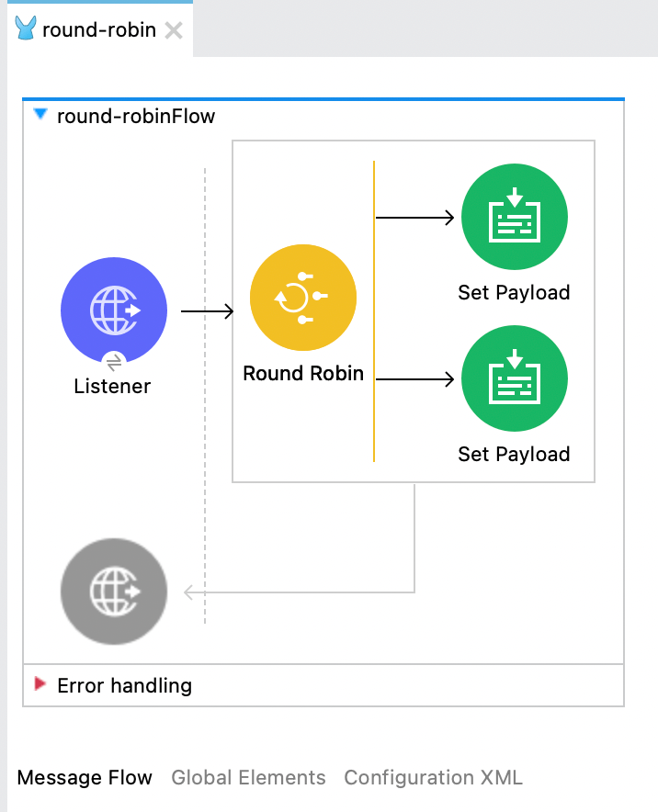Viewport: 658px width, 812px height.
Task: Click the Error handling label
Action: pos(124,685)
